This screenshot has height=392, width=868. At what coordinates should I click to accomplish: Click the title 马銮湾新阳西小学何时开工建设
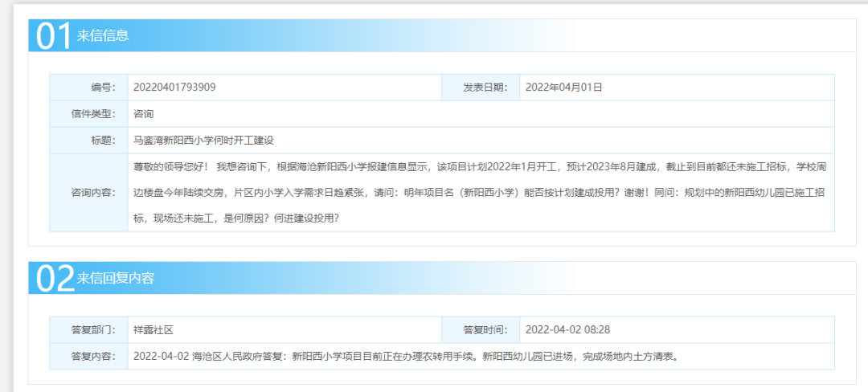click(203, 140)
